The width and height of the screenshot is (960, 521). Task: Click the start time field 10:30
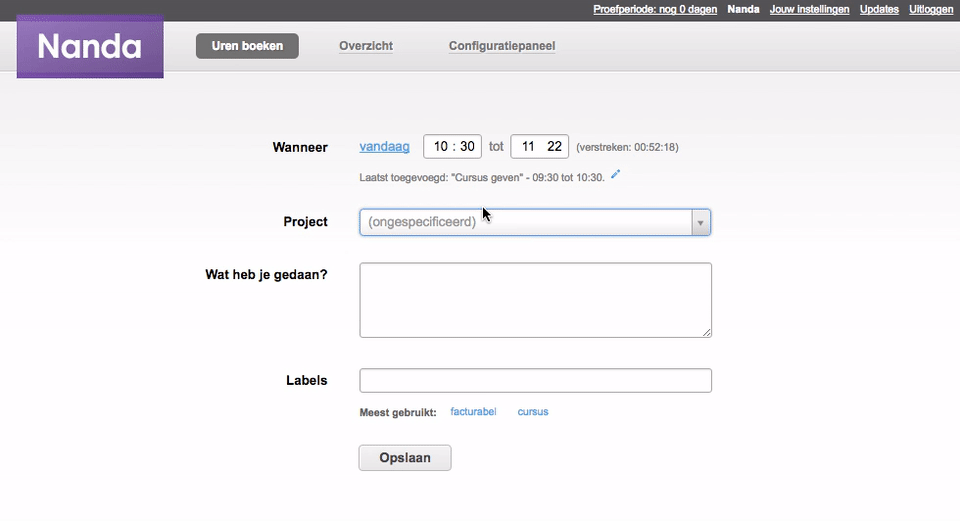point(452,146)
